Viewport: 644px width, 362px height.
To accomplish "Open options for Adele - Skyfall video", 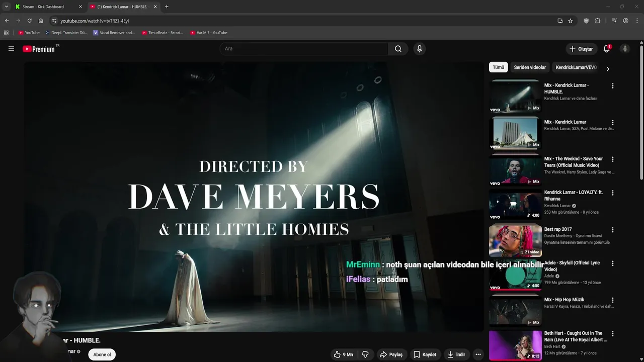I will (612, 263).
